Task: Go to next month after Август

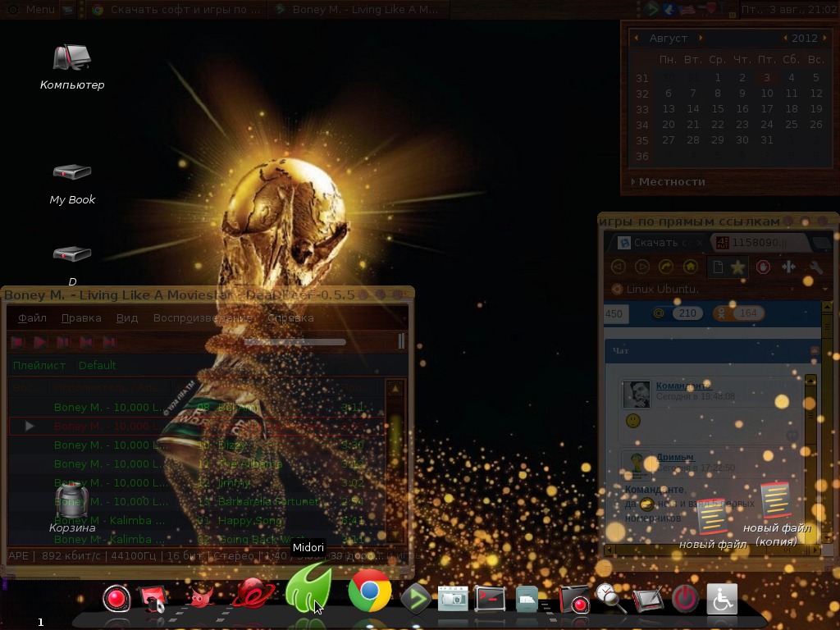Action: pyautogui.click(x=701, y=38)
